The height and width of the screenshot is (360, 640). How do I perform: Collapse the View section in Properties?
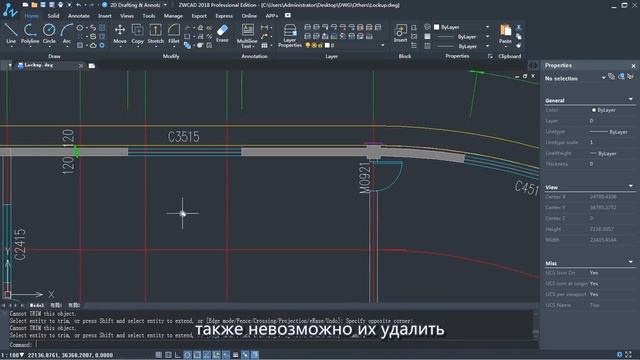coord(631,186)
